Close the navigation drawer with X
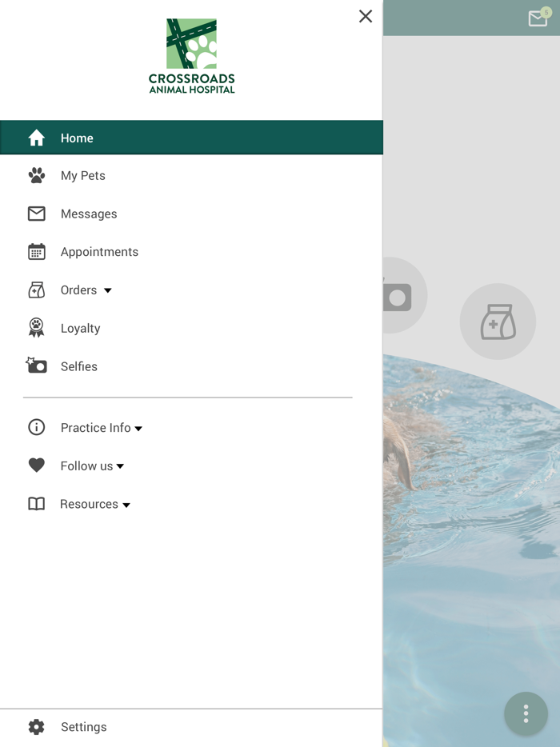This screenshot has width=560, height=747. point(365,16)
